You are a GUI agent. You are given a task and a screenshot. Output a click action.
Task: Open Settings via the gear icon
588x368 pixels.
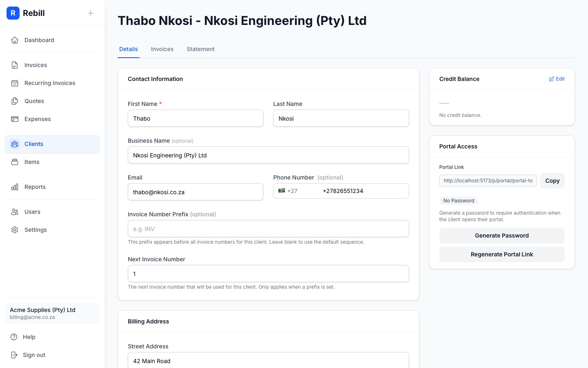[x=15, y=230]
